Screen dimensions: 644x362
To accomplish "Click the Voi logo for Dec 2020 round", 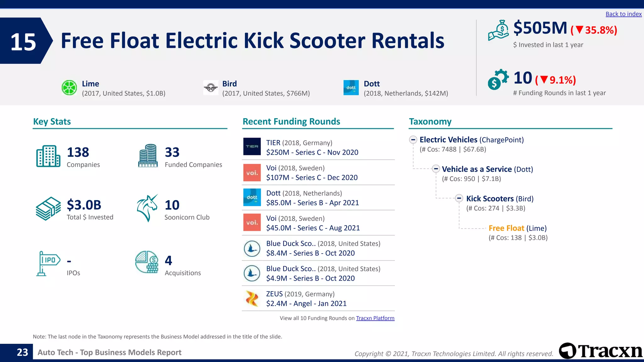I will point(252,173).
